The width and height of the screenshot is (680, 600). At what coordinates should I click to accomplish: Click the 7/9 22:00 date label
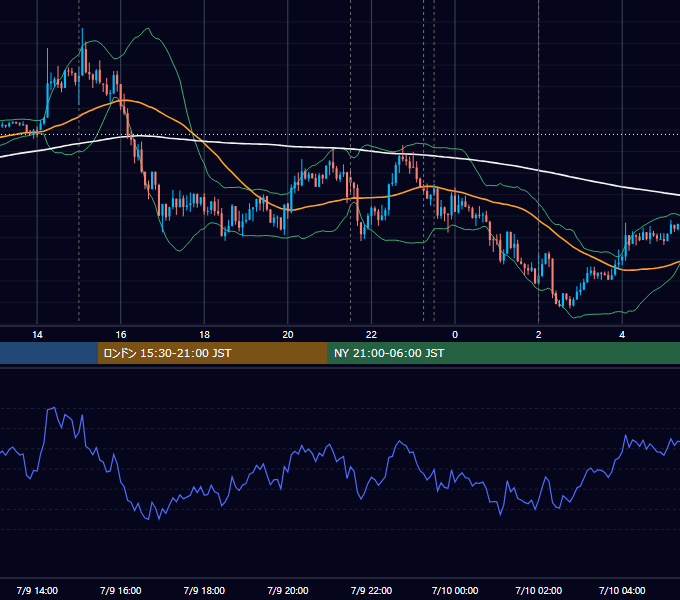tap(371, 590)
